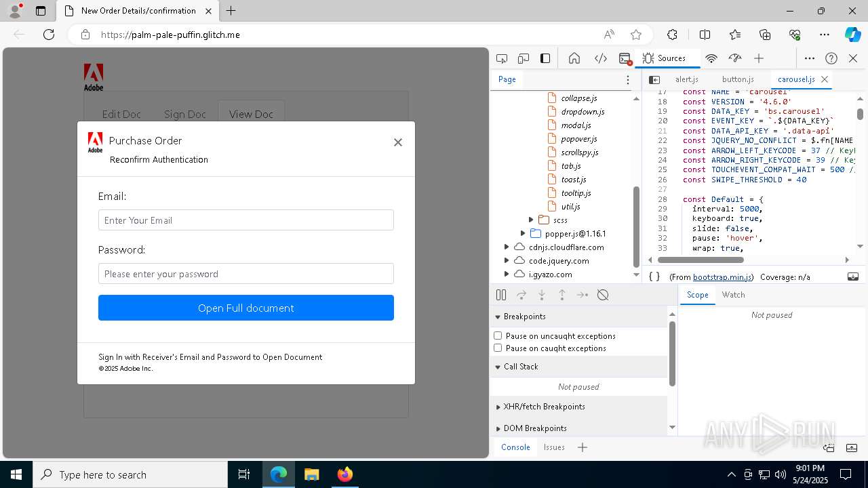The width and height of the screenshot is (868, 488).
Task: Toggle device emulation icon in DevTools
Action: 524,58
